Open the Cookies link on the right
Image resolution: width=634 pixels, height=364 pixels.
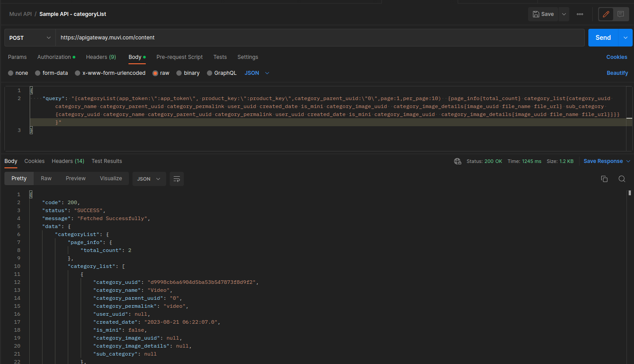point(617,57)
